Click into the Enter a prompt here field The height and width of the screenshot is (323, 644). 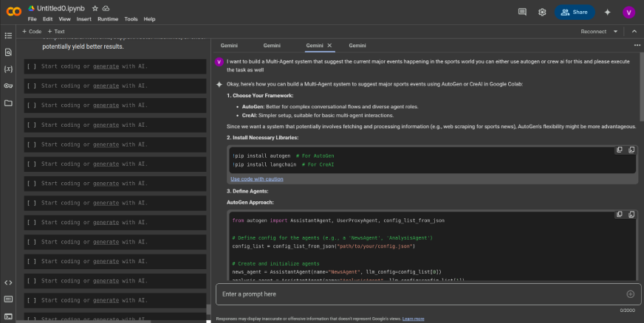point(428,294)
